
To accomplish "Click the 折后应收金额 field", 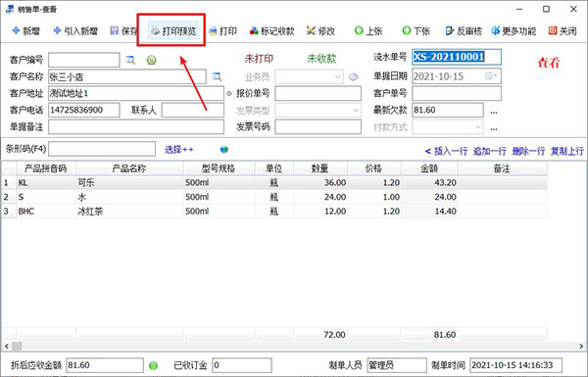I will coord(105,365).
